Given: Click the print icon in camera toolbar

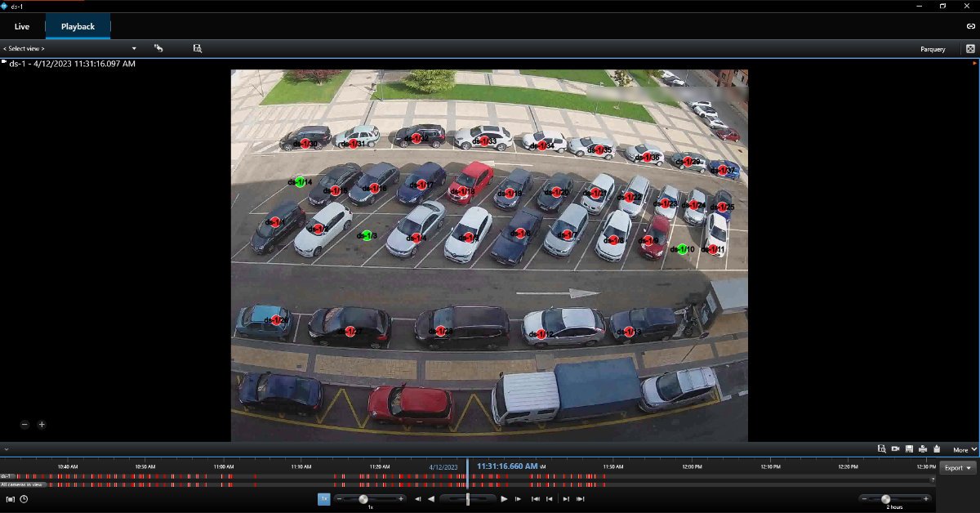Looking at the screenshot, I should (922, 449).
